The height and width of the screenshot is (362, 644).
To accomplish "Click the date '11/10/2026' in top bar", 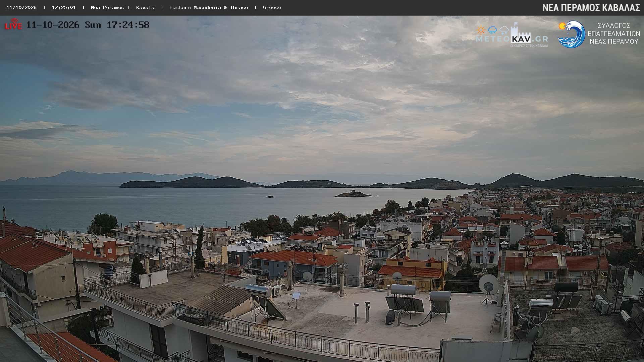I will point(22,7).
